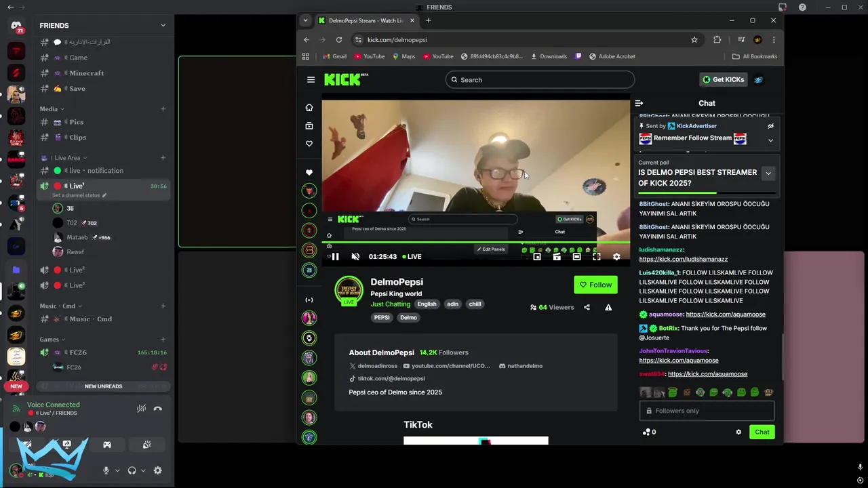868x488 pixels.
Task: Open Discord soundboard icon
Action: [x=146, y=445]
